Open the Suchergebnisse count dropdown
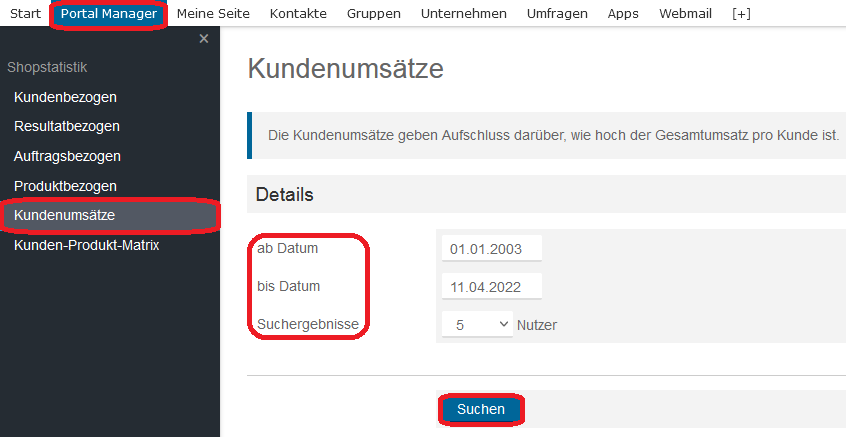 point(477,325)
